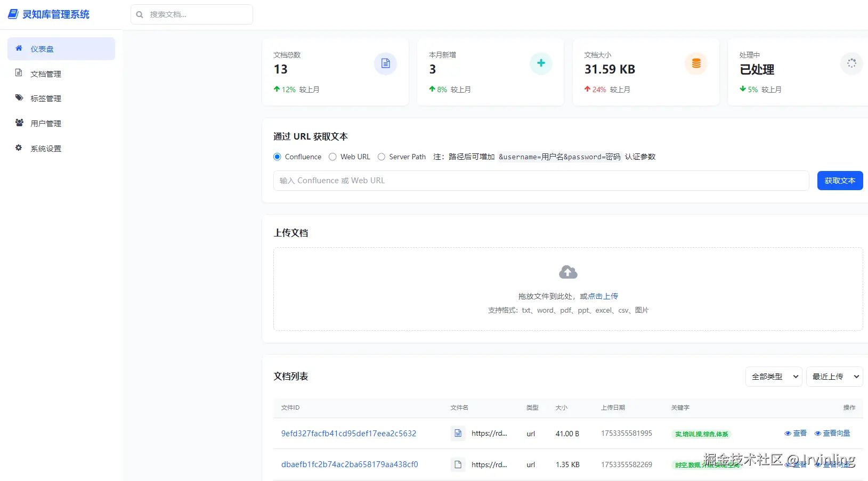This screenshot has height=481, width=868.
Task: Click the spinner icon on 处理中 card
Action: coord(851,63)
